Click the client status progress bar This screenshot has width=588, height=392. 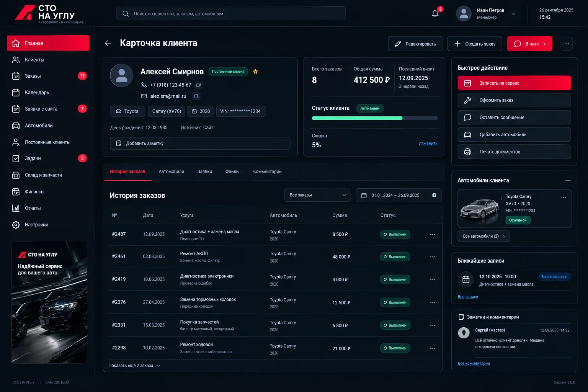click(x=374, y=118)
